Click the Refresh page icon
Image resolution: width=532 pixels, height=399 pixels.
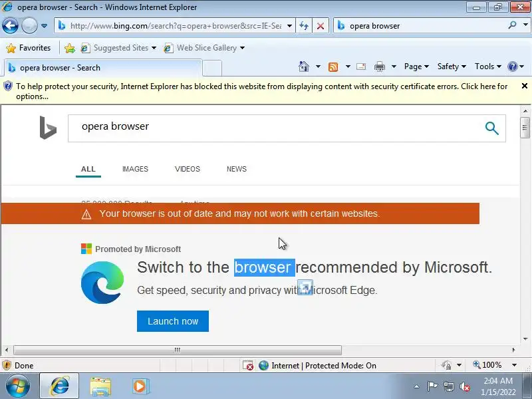(304, 26)
